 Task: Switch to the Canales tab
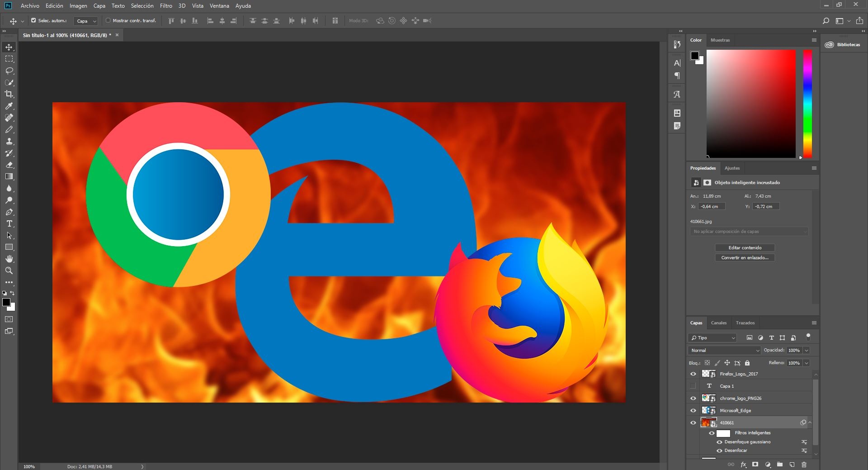[719, 323]
